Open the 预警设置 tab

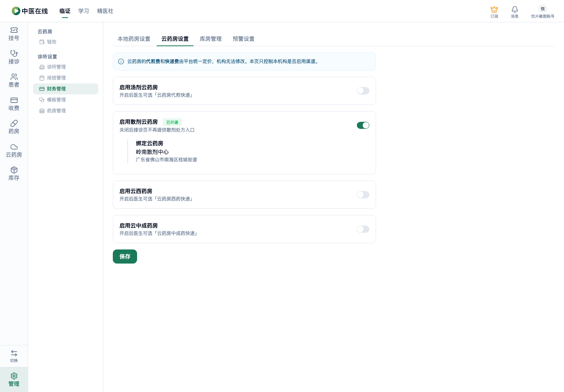click(244, 39)
